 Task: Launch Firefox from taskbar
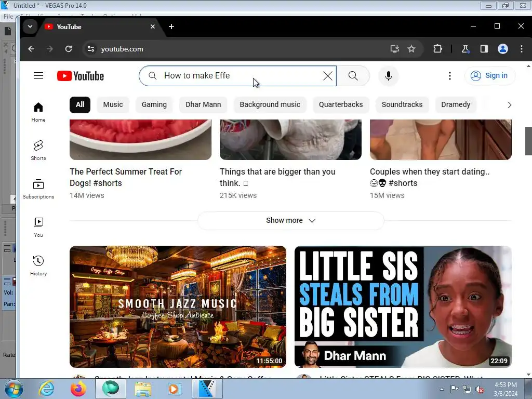[78, 389]
